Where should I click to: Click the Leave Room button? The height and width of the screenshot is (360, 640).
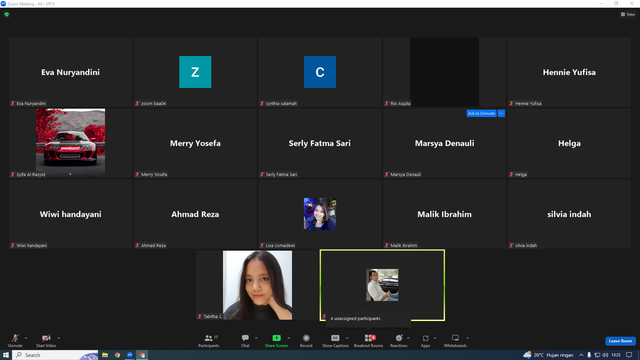pyautogui.click(x=620, y=341)
